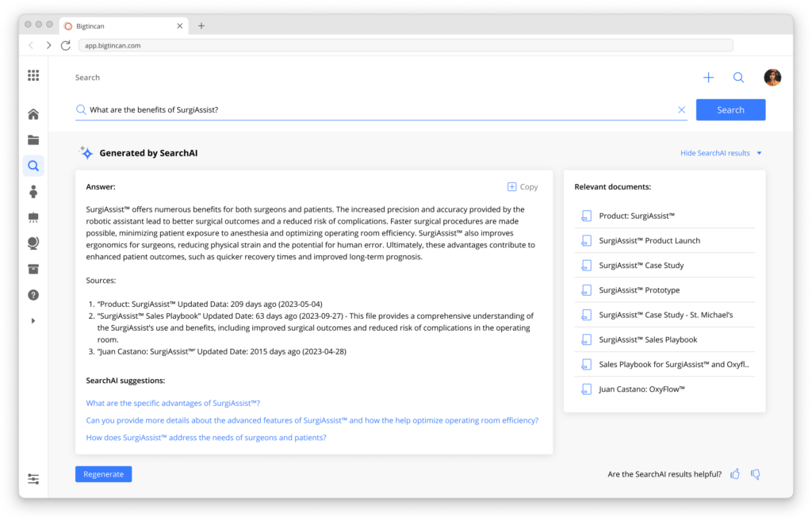Focus the search query input field
The width and height of the screenshot is (812, 521).
pyautogui.click(x=381, y=109)
